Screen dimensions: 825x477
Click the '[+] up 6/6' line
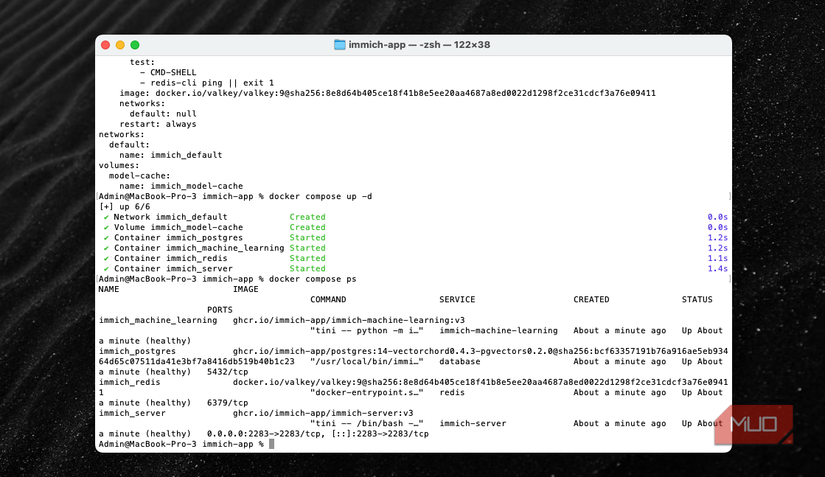[124, 207]
